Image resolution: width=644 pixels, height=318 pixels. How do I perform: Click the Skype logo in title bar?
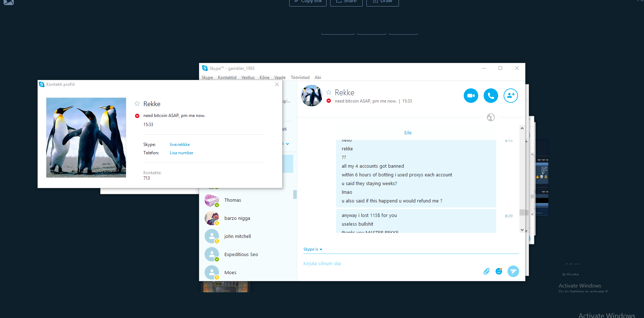coord(205,68)
